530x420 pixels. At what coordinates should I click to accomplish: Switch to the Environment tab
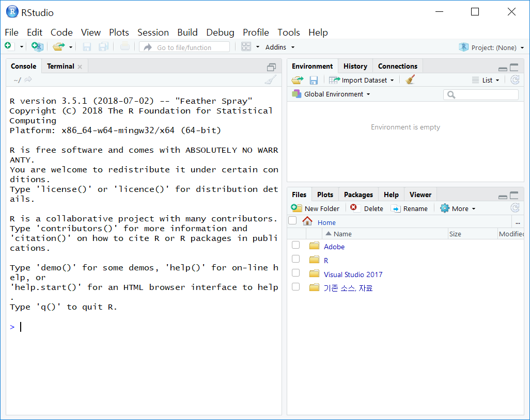coord(312,66)
